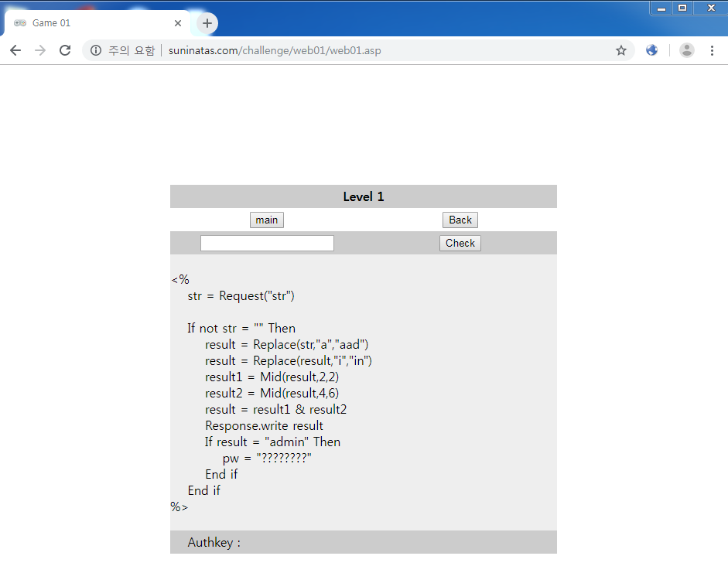Viewport: 728px width, 573px height.
Task: Click the line result2 = Mid(result,4,6)
Action: [272, 393]
